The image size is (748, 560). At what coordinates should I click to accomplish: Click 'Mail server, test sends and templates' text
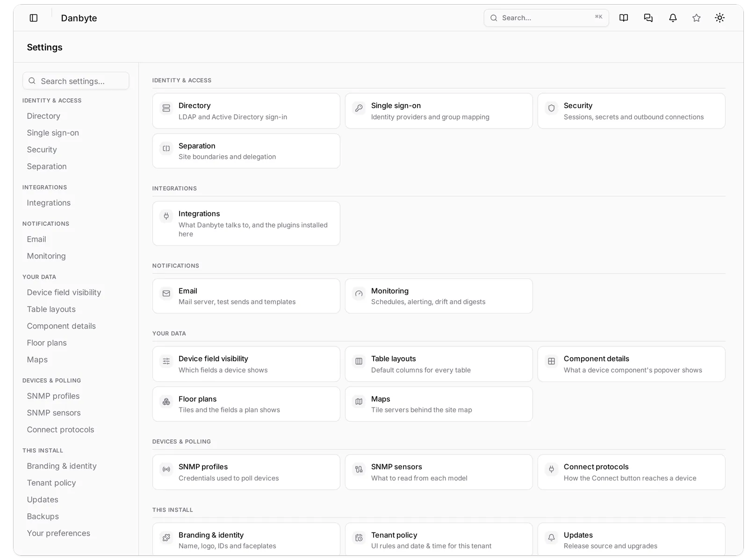[x=237, y=302]
